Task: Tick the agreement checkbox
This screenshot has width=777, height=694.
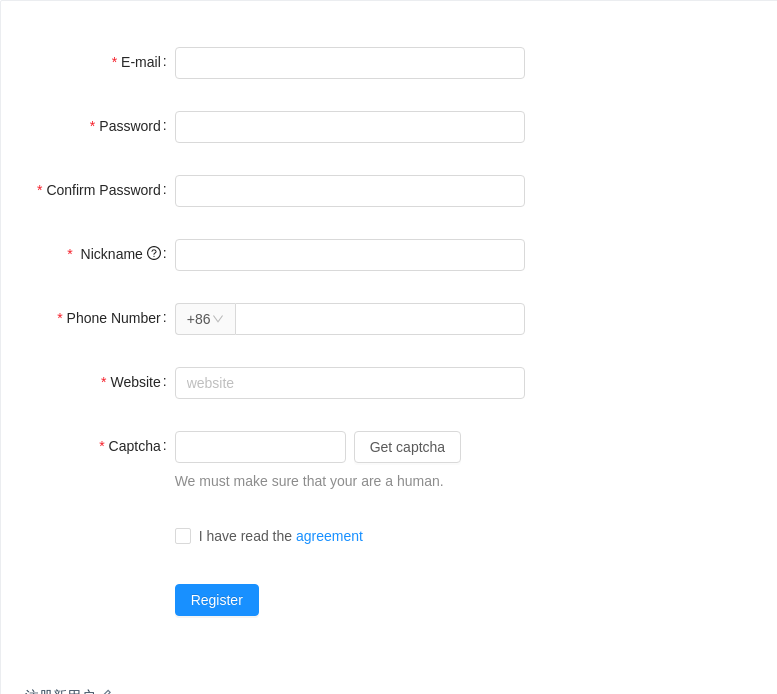Action: pyautogui.click(x=183, y=536)
